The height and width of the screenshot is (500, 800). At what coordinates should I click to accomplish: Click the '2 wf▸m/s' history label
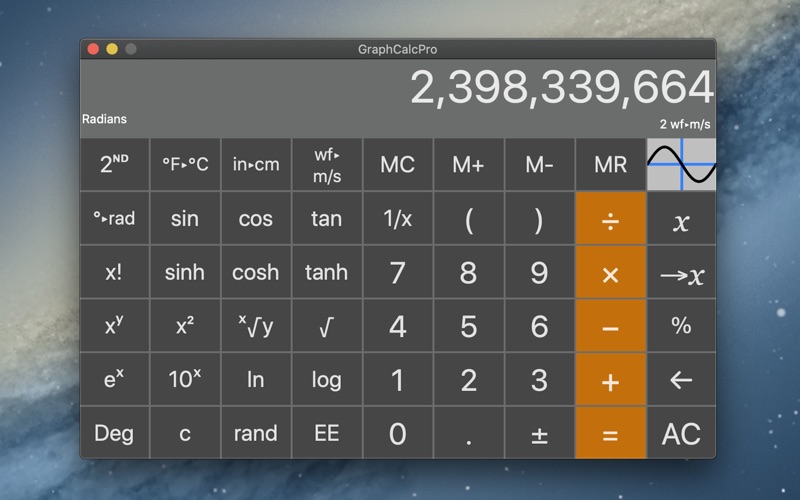685,124
